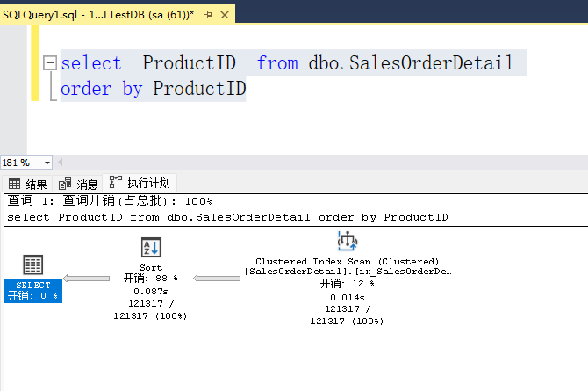Click the Clustered Index Scan title text
Image resolution: width=588 pixels, height=391 pixels.
[347, 262]
